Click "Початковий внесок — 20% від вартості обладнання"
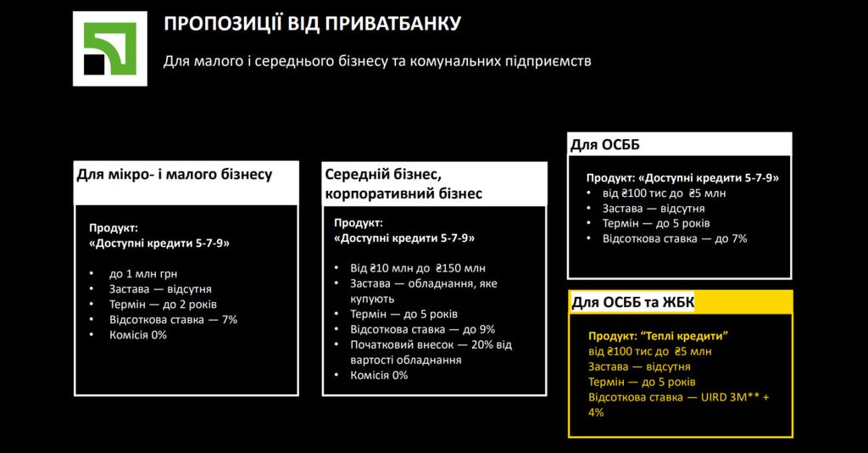 [x=431, y=352]
